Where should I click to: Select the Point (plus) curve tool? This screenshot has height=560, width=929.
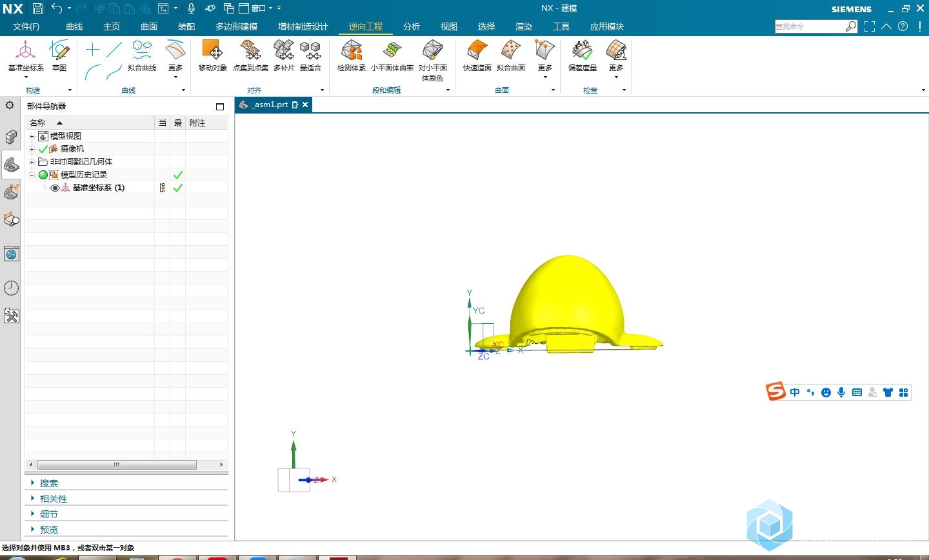coord(92,50)
